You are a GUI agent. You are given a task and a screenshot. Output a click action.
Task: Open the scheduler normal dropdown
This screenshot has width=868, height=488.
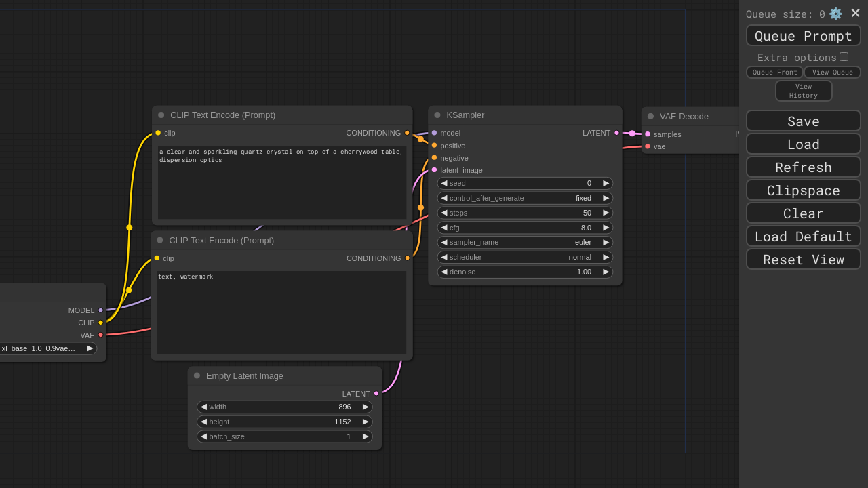[x=525, y=258]
